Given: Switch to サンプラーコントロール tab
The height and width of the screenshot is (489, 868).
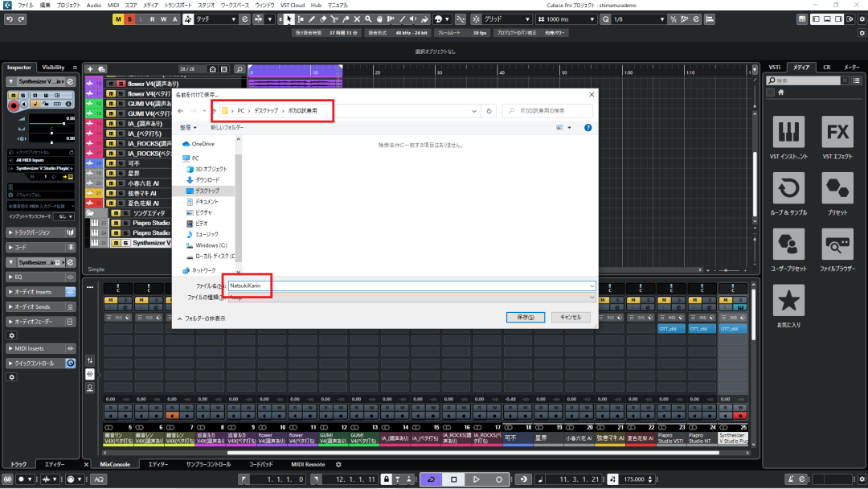Looking at the screenshot, I should (x=208, y=465).
